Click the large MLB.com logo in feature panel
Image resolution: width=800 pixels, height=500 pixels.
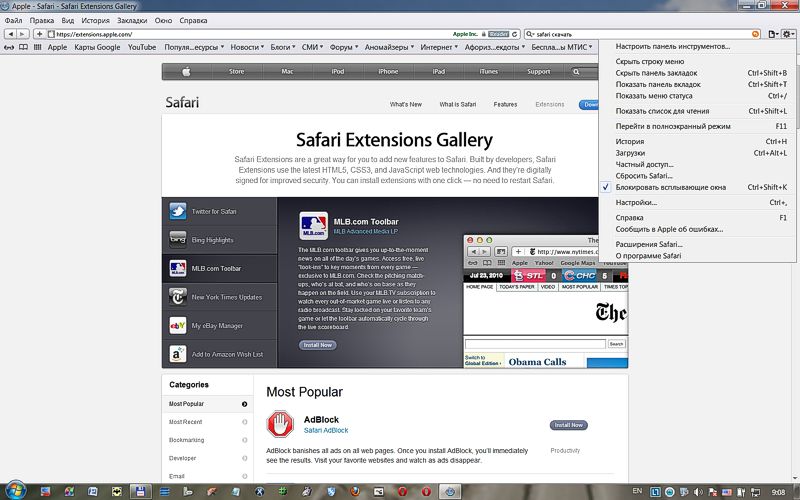(x=313, y=226)
